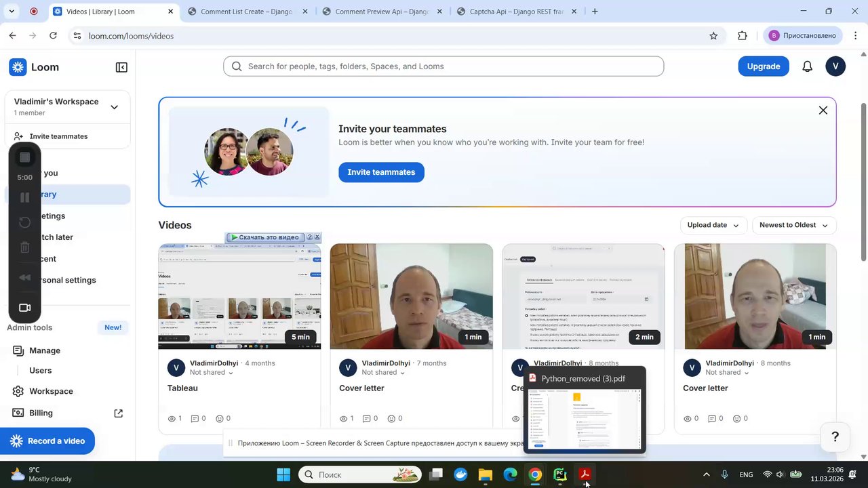This screenshot has height=488, width=868.
Task: Open the help question mark button
Action: [x=835, y=437]
